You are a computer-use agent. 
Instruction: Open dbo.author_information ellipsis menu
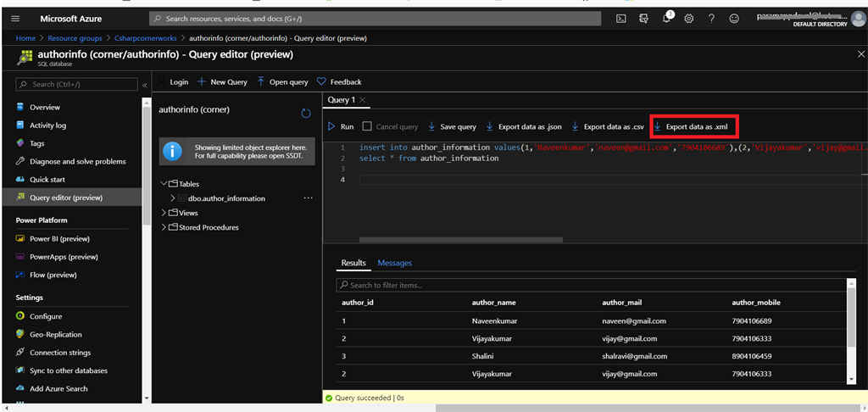[x=309, y=198]
